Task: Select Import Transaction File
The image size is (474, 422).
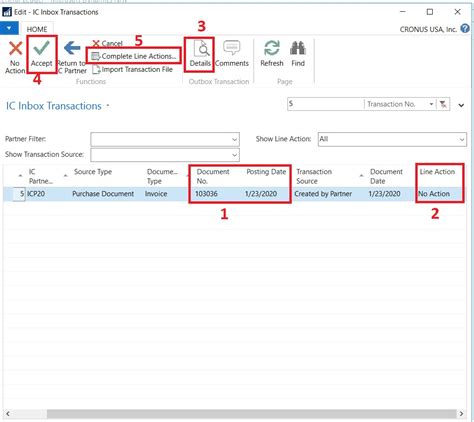Action: [x=132, y=69]
